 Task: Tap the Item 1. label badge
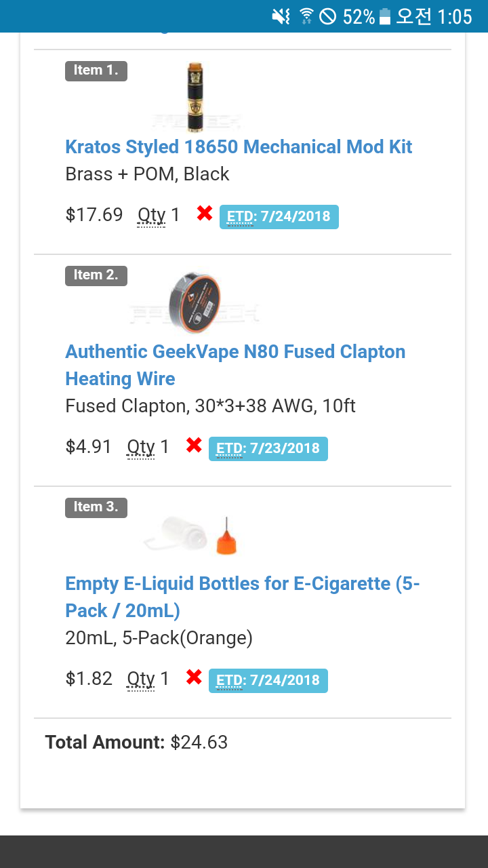click(x=96, y=71)
